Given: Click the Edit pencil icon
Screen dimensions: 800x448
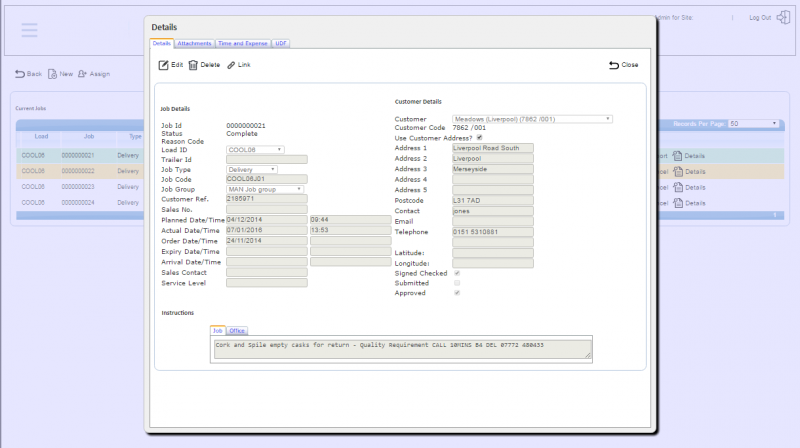Looking at the screenshot, I should coord(163,65).
